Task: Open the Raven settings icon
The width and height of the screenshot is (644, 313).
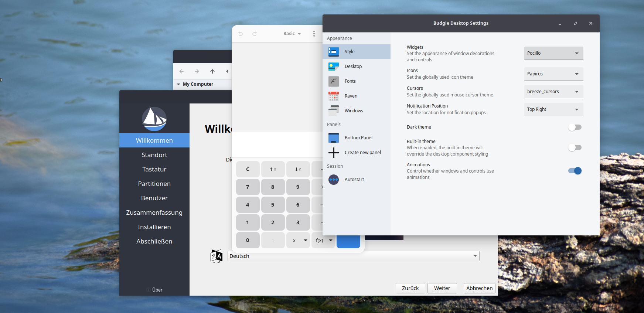Action: pyautogui.click(x=334, y=96)
